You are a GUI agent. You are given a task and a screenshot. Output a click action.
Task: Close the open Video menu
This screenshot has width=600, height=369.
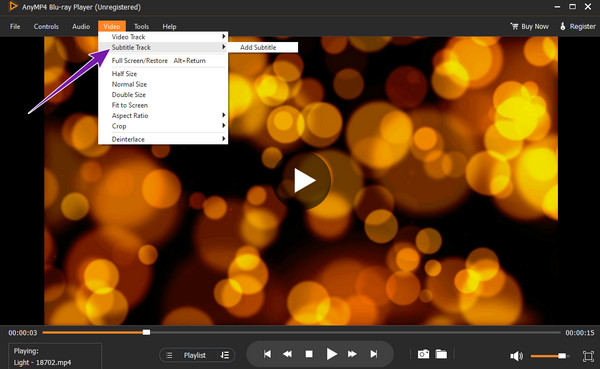pos(112,26)
